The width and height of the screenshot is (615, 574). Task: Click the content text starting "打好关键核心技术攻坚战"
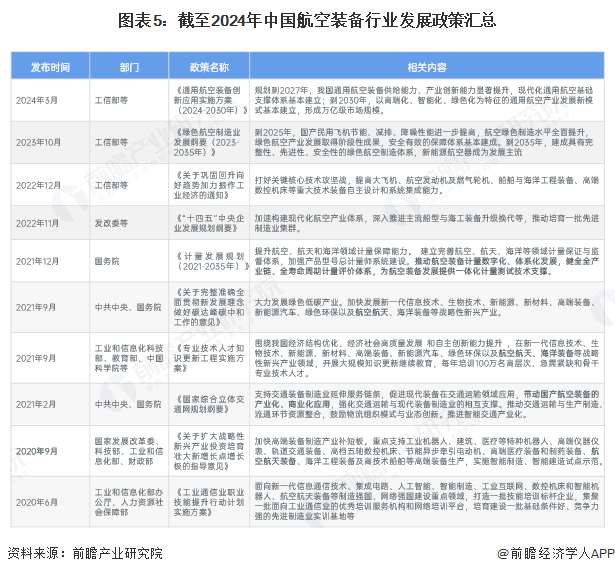click(427, 186)
